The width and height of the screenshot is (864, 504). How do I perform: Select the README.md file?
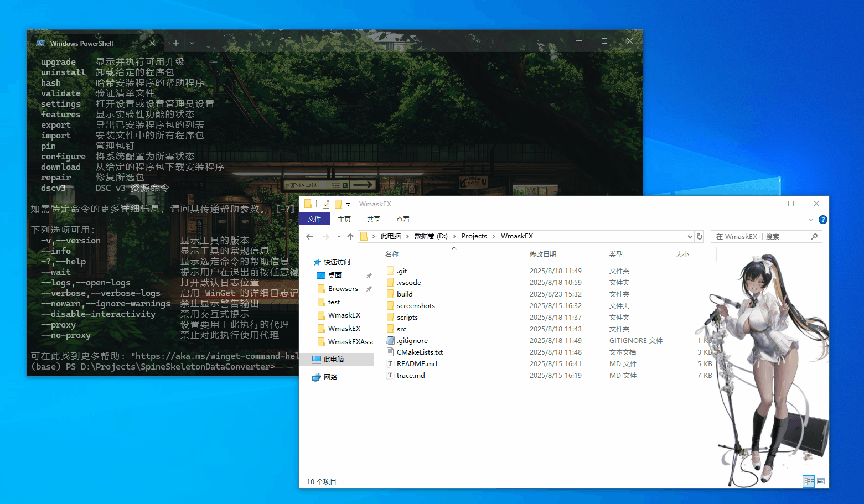point(417,364)
